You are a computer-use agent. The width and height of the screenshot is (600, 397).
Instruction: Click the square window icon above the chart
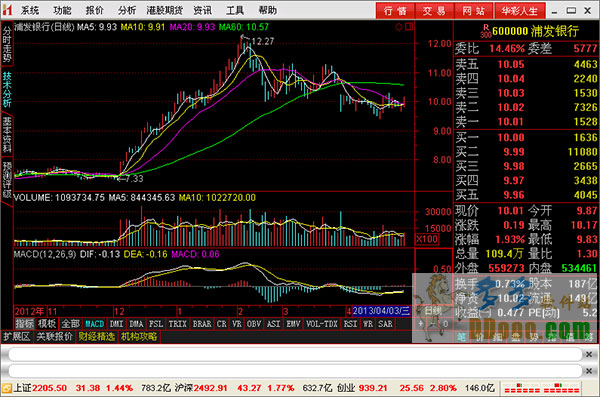(409, 26)
